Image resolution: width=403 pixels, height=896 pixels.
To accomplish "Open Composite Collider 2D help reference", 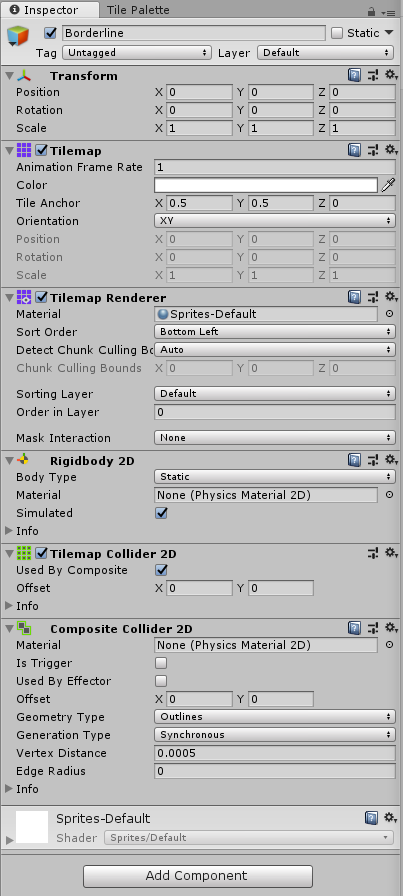I will point(354,629).
